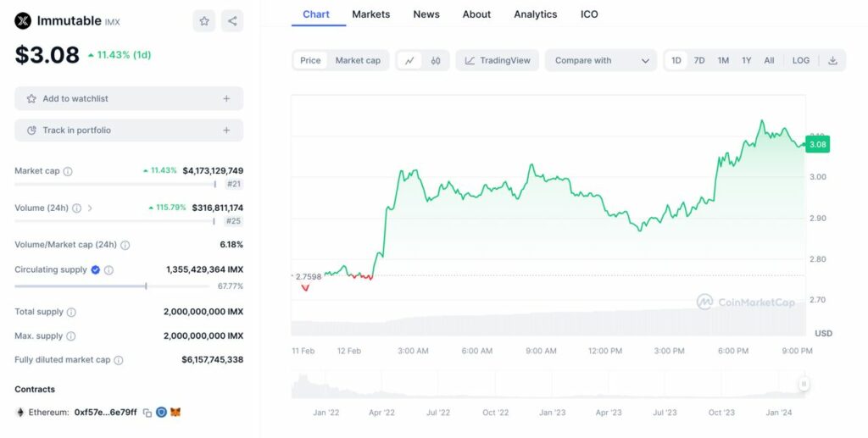Click the Immutable X logo icon

tap(23, 21)
